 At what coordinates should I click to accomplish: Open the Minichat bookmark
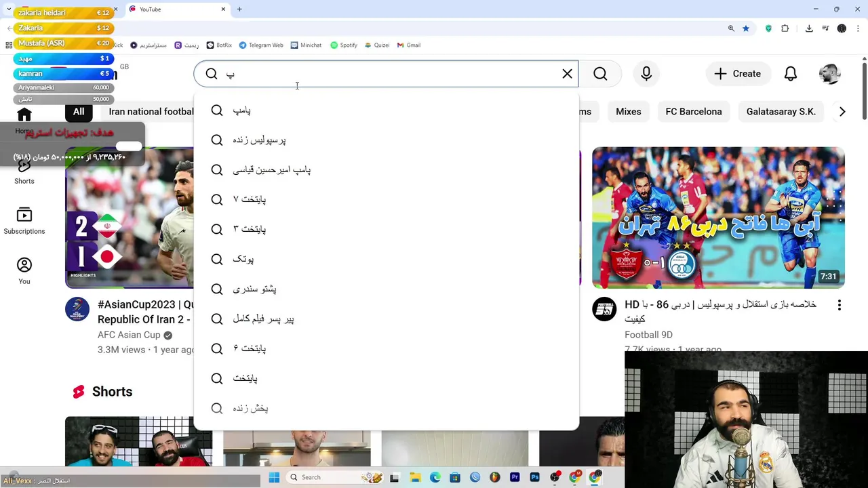306,45
